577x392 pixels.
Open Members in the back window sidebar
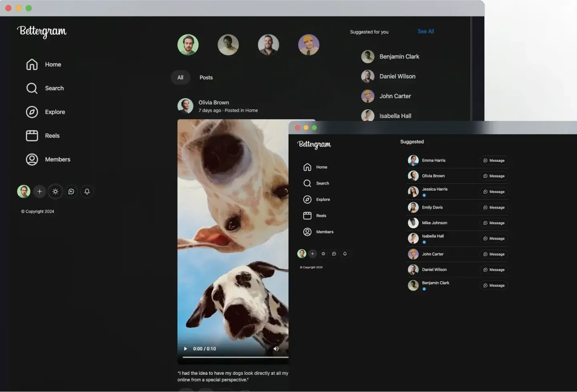48,159
